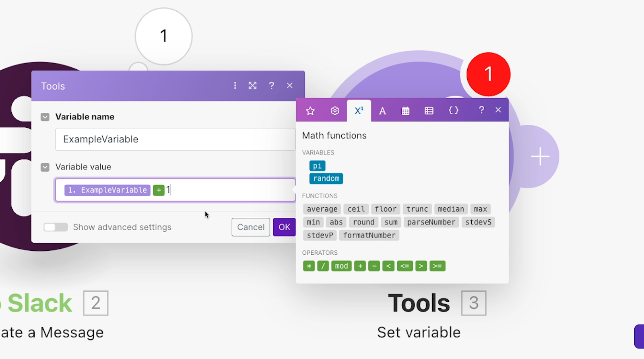Image resolution: width=644 pixels, height=359 pixels.
Task: Expand the Tools dialog to fullscreen
Action: coord(252,86)
